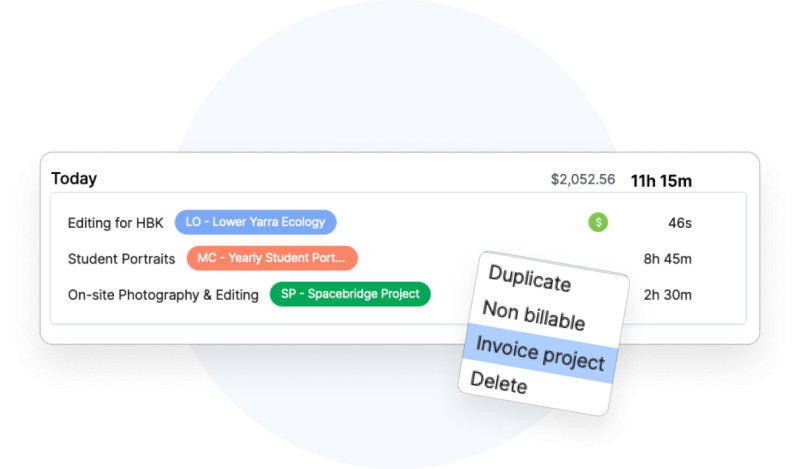Click the green dollar billable icon
Viewport: 800px width, 469px height.
598,222
